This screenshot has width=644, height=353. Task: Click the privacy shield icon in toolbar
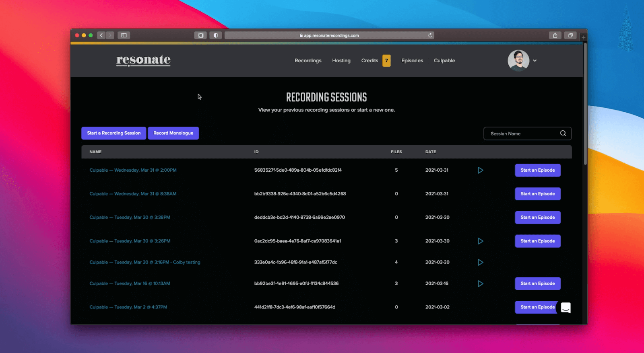point(216,35)
